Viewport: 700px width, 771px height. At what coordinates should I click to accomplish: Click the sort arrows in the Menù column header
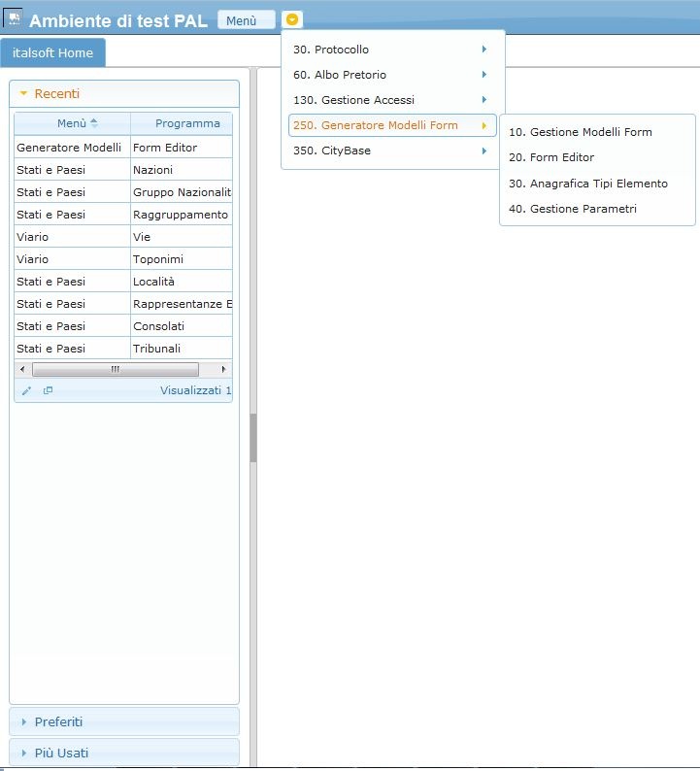(x=94, y=123)
